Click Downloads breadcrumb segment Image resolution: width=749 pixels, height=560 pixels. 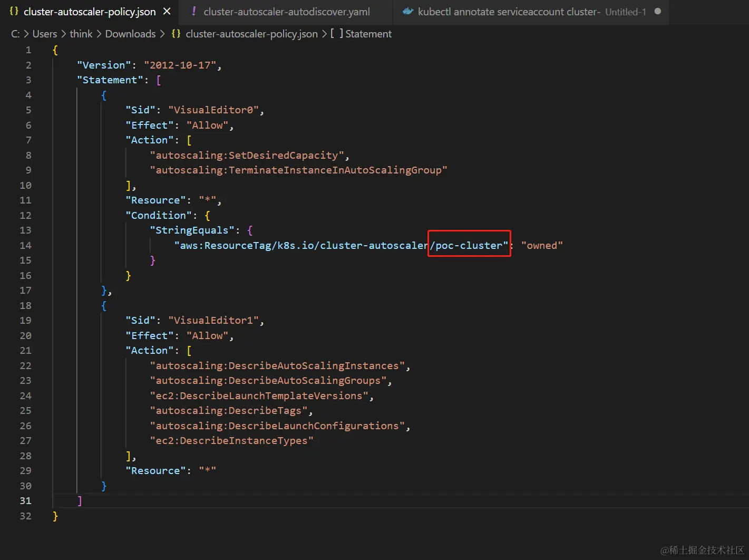pos(130,34)
